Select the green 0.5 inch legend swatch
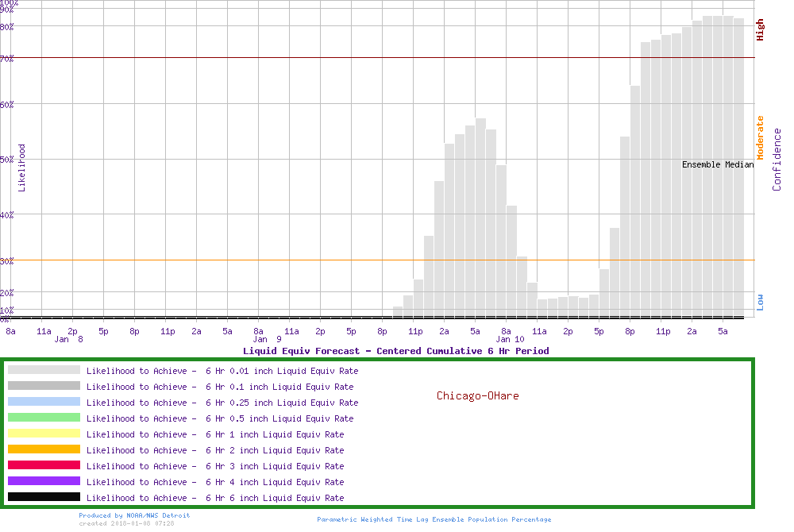This screenshot has width=794, height=532. tap(44, 418)
